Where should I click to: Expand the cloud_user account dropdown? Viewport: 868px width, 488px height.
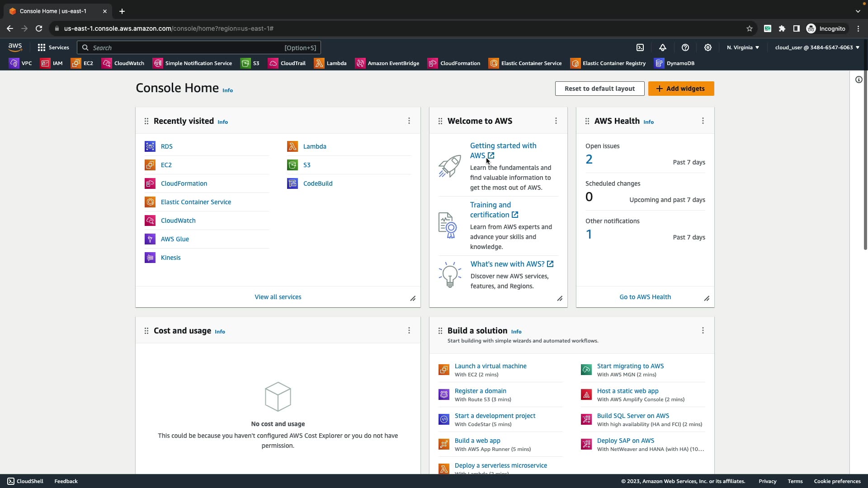point(817,47)
